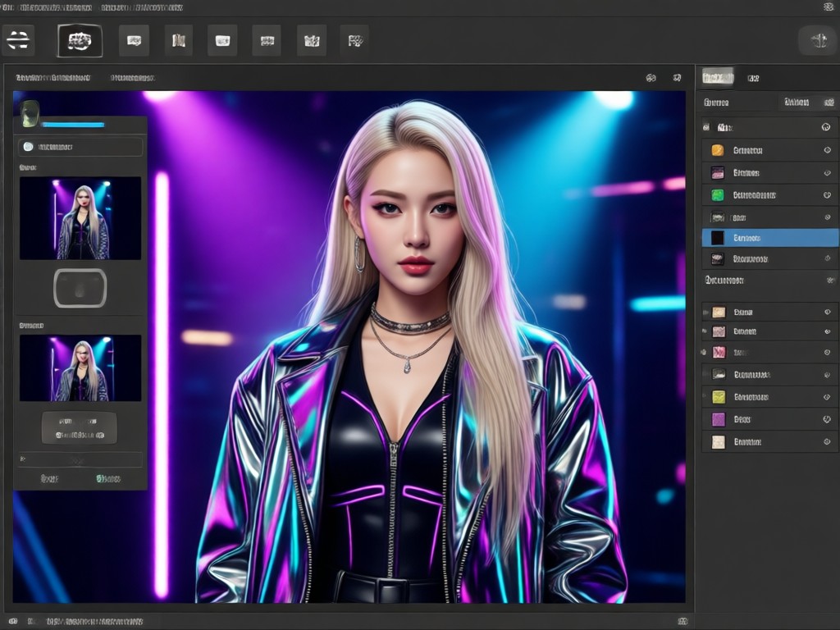Click the green layer color swatch
Screen dimensions: 840x630
[x=717, y=195]
